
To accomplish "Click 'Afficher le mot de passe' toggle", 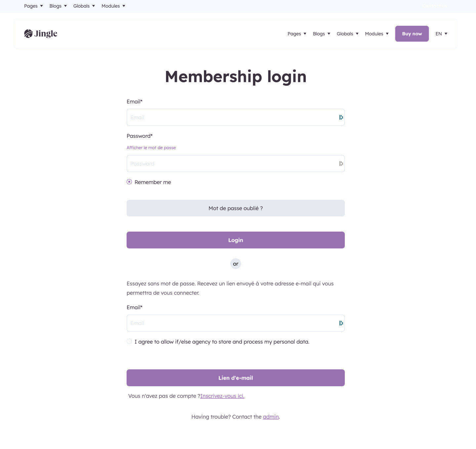I will pyautogui.click(x=151, y=148).
